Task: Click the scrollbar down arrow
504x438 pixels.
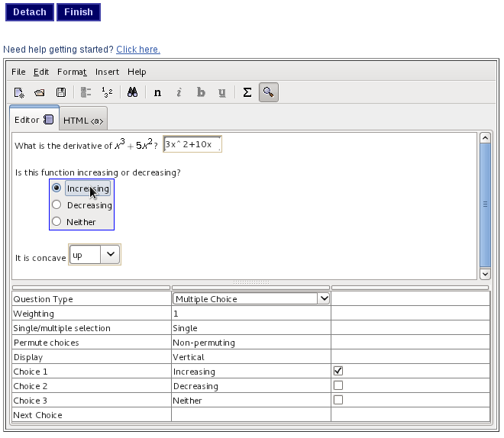Action: pos(485,274)
